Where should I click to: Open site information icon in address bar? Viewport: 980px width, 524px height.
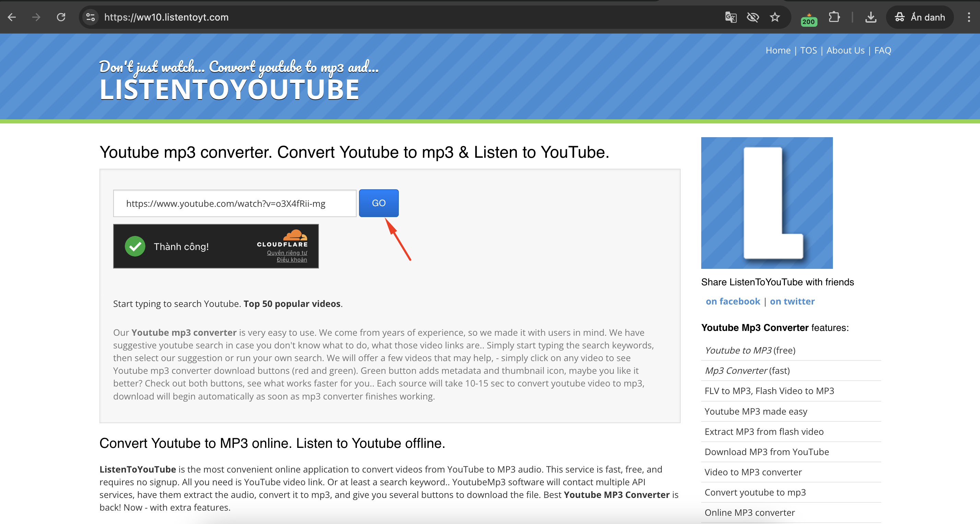91,17
